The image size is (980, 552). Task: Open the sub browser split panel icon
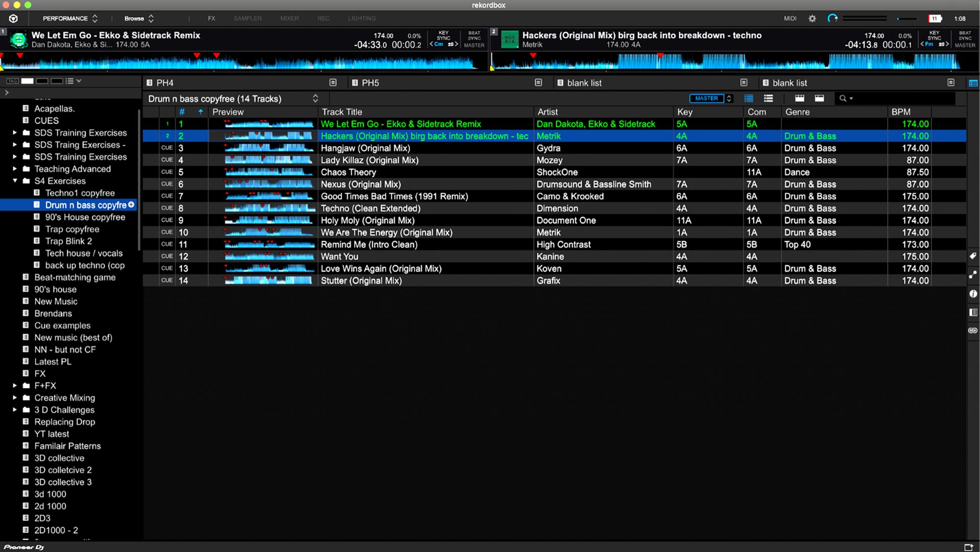[973, 312]
